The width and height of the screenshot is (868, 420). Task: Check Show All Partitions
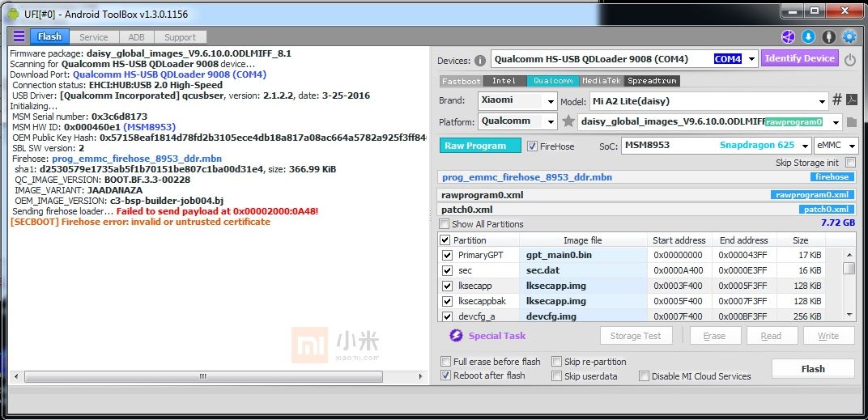445,224
